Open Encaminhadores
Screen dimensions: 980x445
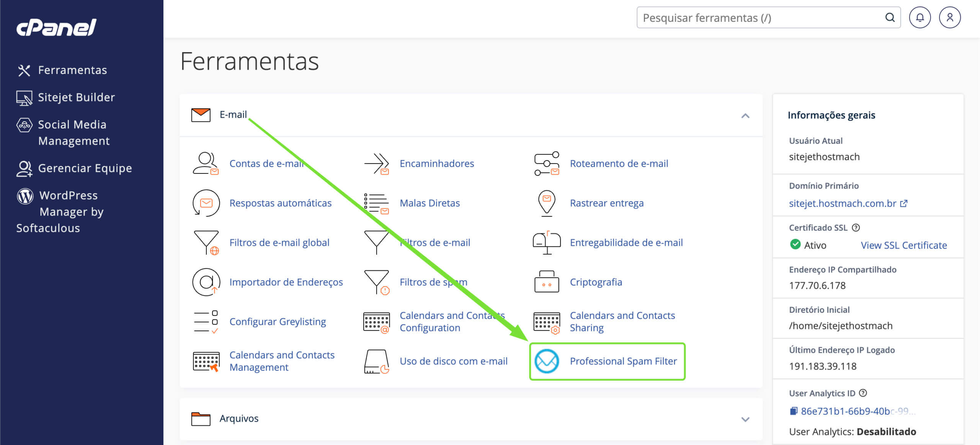(437, 164)
